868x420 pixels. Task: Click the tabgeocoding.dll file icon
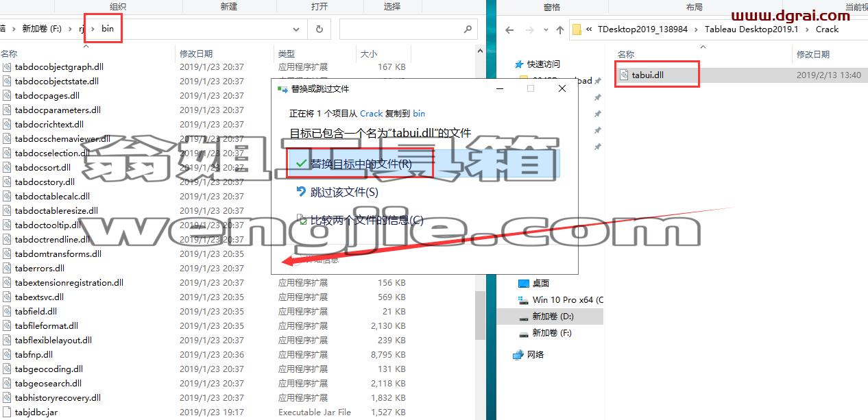coord(7,369)
